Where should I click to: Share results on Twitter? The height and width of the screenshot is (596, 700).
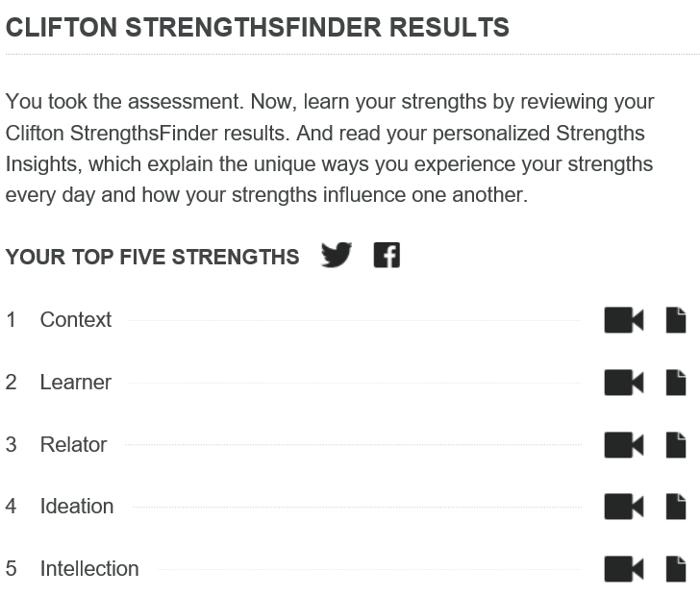point(337,256)
